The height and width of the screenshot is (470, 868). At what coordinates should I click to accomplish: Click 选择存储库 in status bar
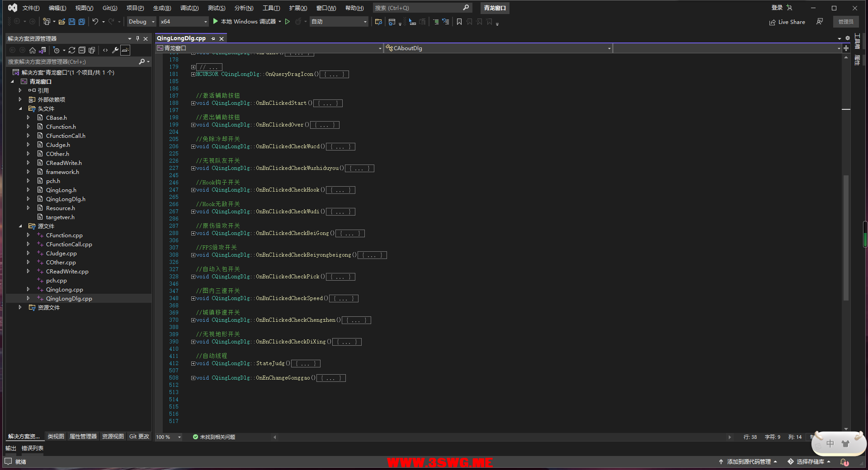pos(809,462)
